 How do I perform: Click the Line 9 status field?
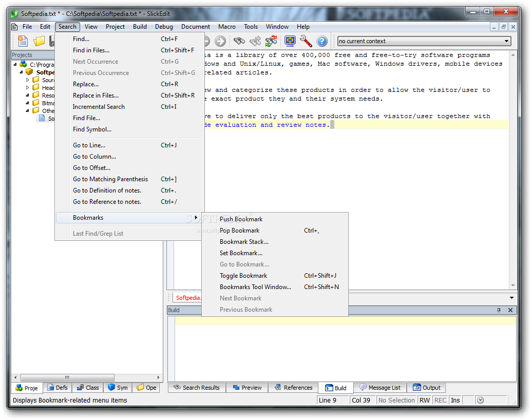click(333, 400)
